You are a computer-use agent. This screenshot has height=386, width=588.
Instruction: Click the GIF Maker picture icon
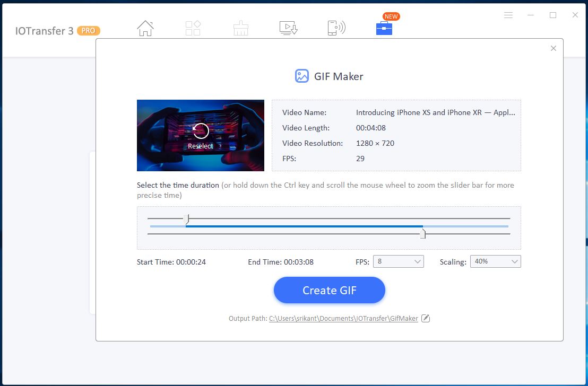pos(301,76)
